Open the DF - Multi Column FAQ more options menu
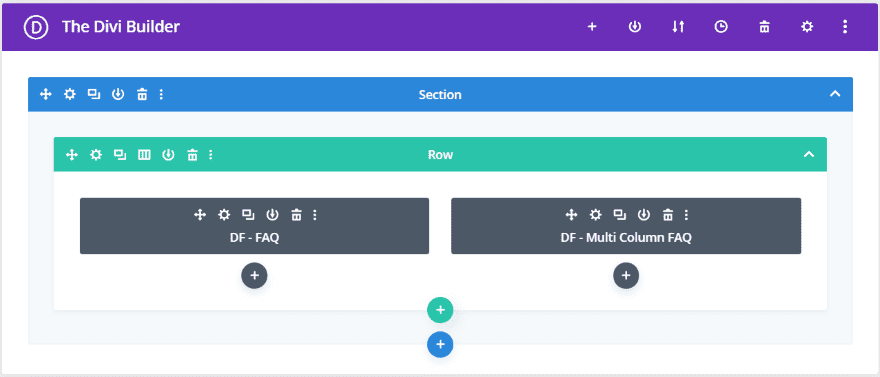Viewport: 880px width, 377px height. 686,214
